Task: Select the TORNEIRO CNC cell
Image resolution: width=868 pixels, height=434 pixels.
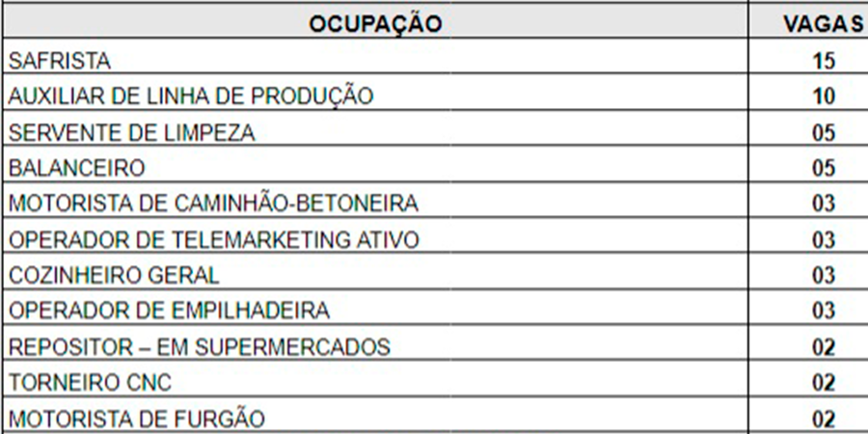Action: tap(375, 382)
